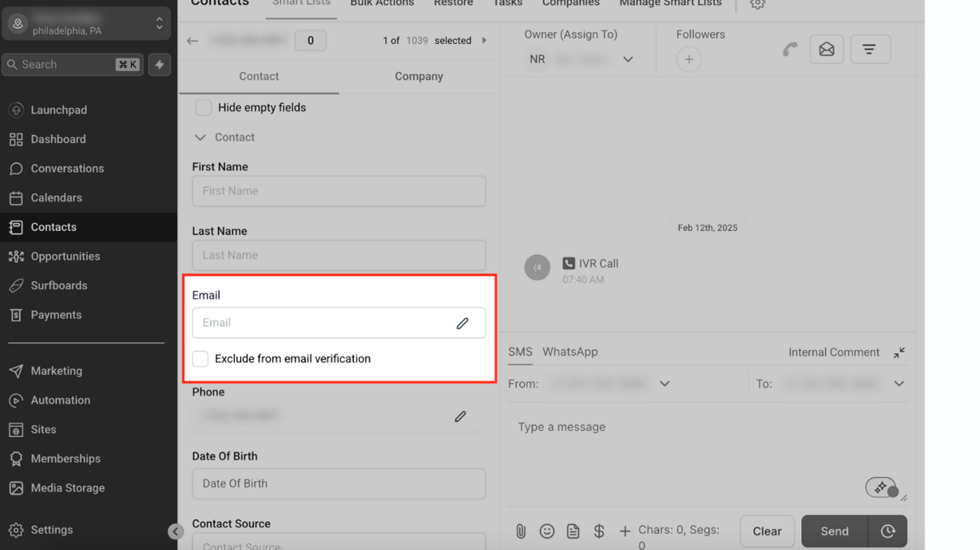Open the Owner assignment dropdown

click(628, 60)
